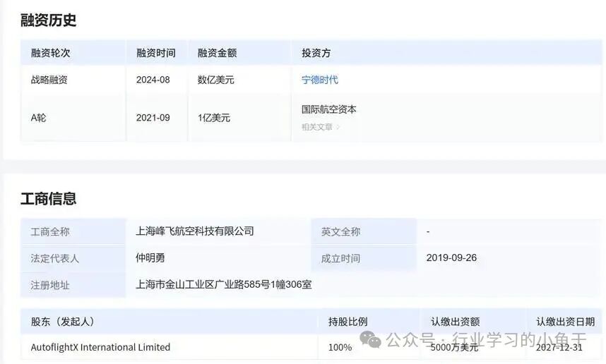606x364 pixels.
Task: Select the 1亿美元 amount cell
Action: 214,118
